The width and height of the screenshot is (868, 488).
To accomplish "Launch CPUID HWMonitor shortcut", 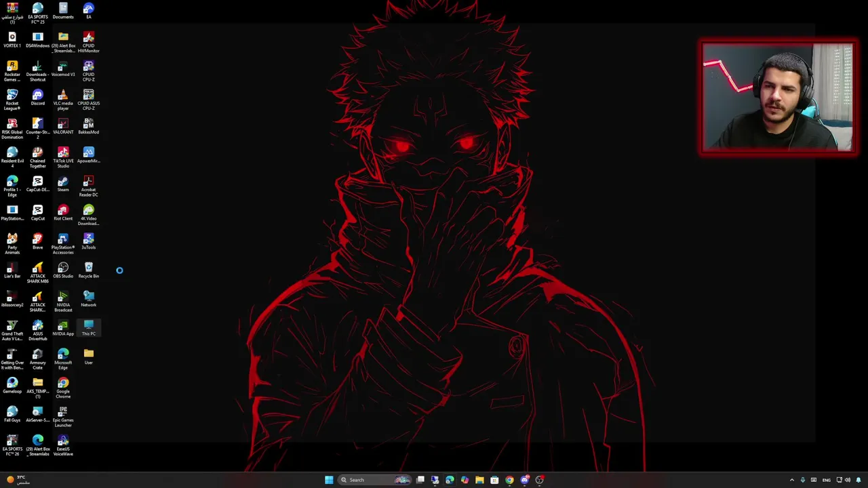I will click(x=88, y=42).
